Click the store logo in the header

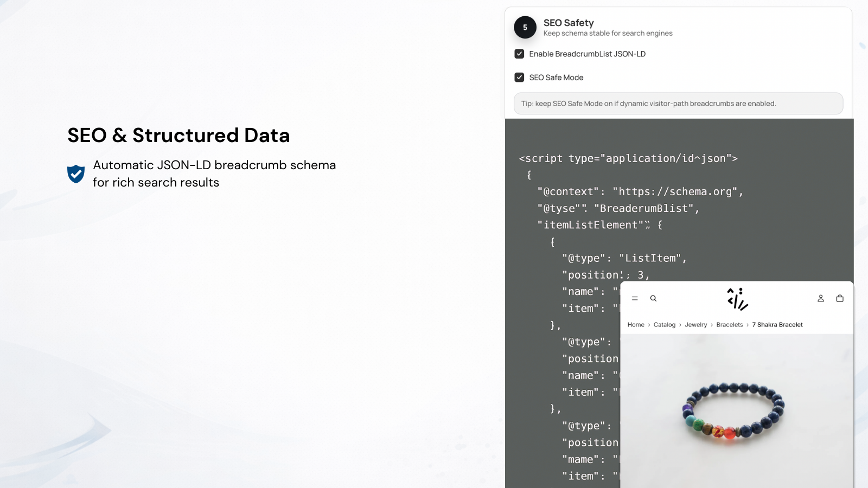pos(737,299)
